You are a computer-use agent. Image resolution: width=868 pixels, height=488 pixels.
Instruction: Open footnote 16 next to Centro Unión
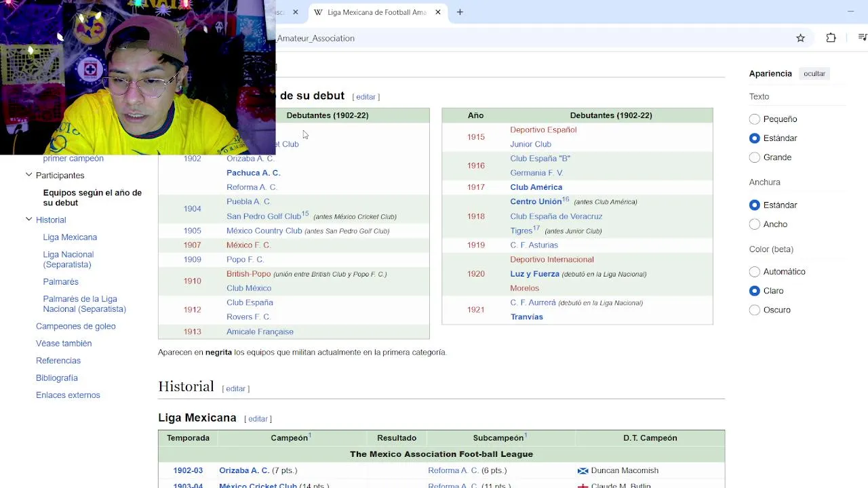pyautogui.click(x=566, y=199)
